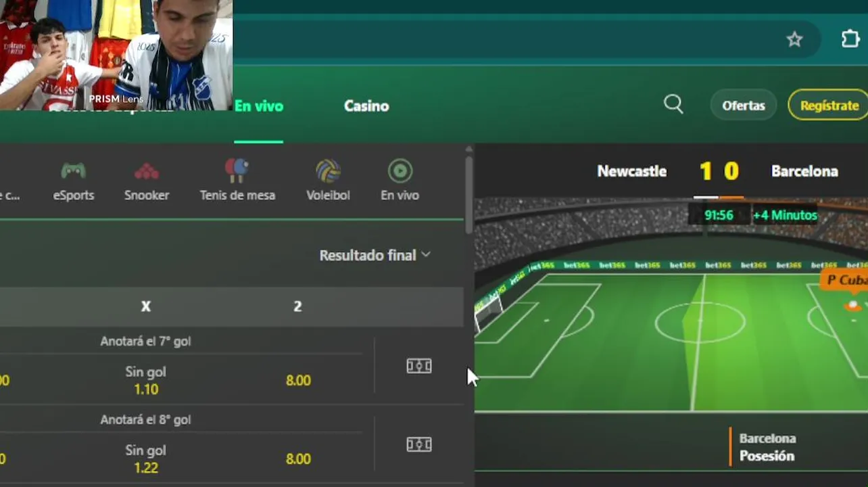Click the search magnifier icon

(x=673, y=104)
